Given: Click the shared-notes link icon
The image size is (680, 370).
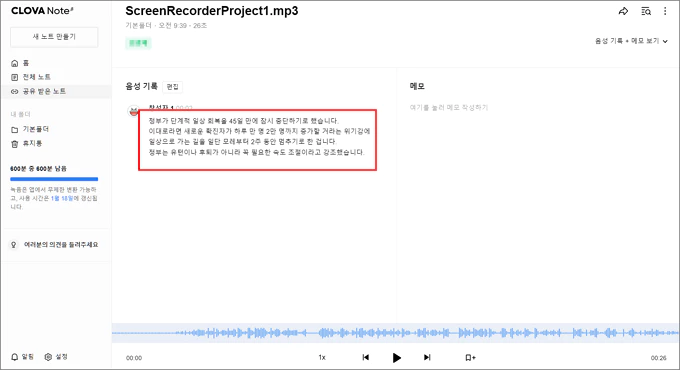Looking at the screenshot, I should [x=15, y=92].
